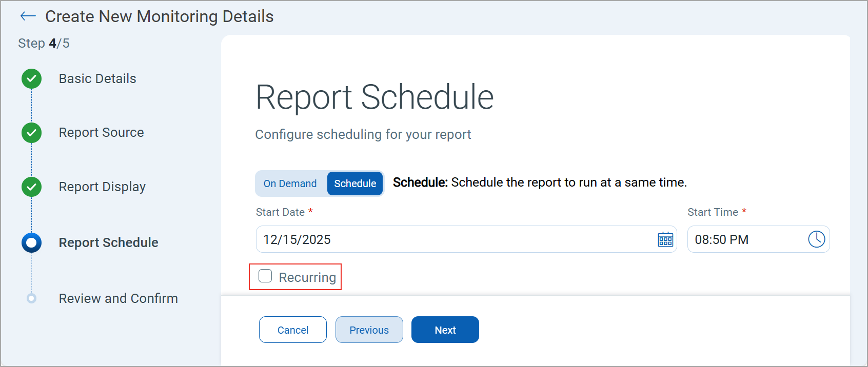Focus the Start Date input field
868x367 pixels.
[451, 239]
